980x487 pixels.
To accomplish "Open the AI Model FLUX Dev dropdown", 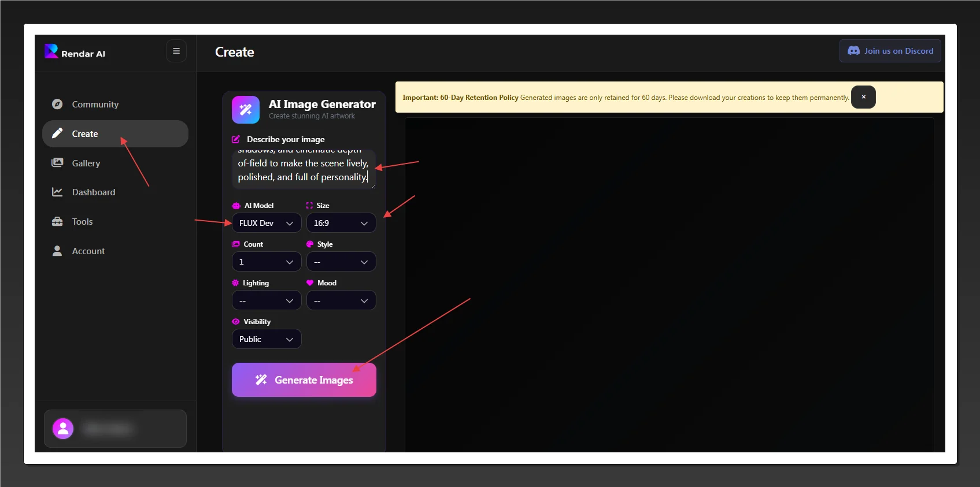I will [x=266, y=223].
